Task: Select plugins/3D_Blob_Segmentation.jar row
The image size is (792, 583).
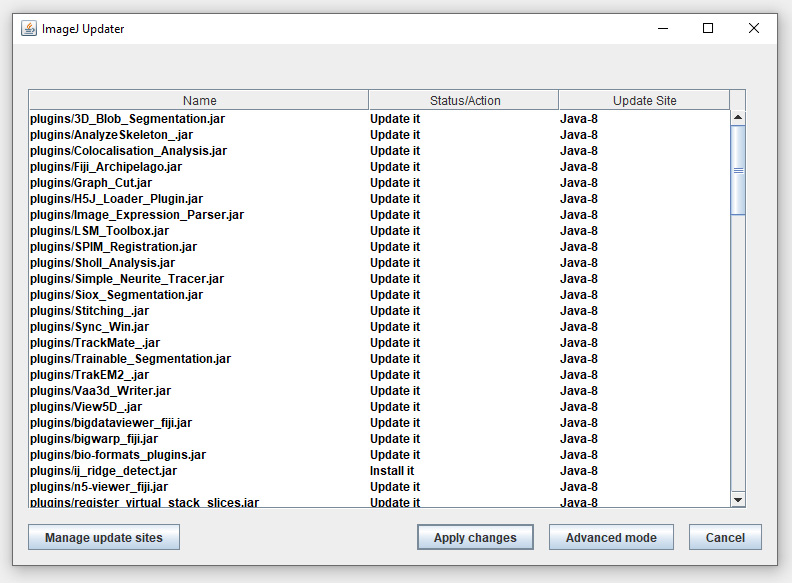Action: click(379, 119)
